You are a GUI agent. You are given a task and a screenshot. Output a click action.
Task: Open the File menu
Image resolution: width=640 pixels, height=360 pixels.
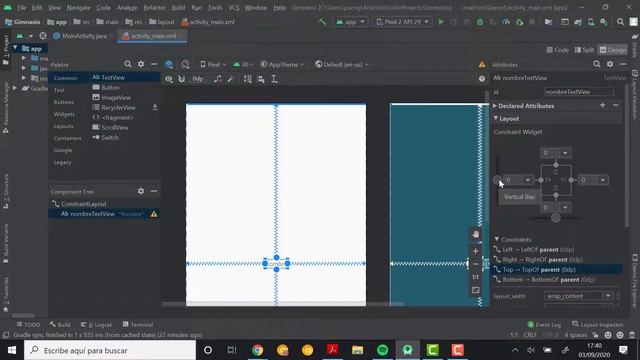tap(21, 8)
